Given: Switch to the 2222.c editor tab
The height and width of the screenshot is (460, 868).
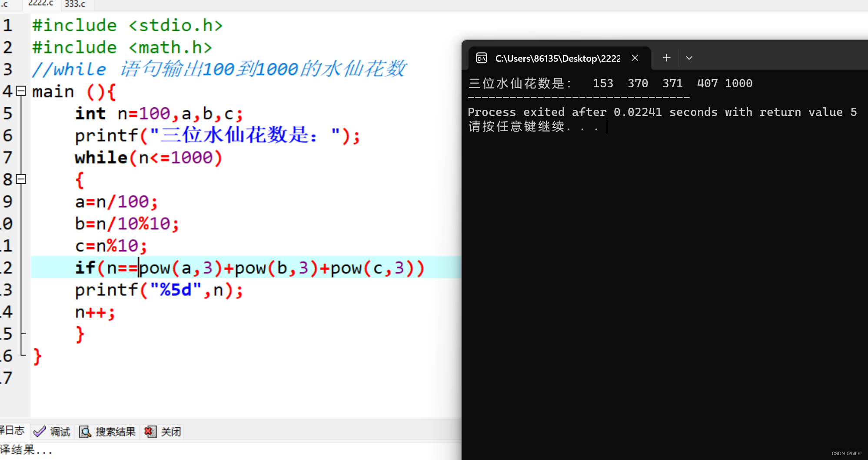Looking at the screenshot, I should click(x=40, y=4).
